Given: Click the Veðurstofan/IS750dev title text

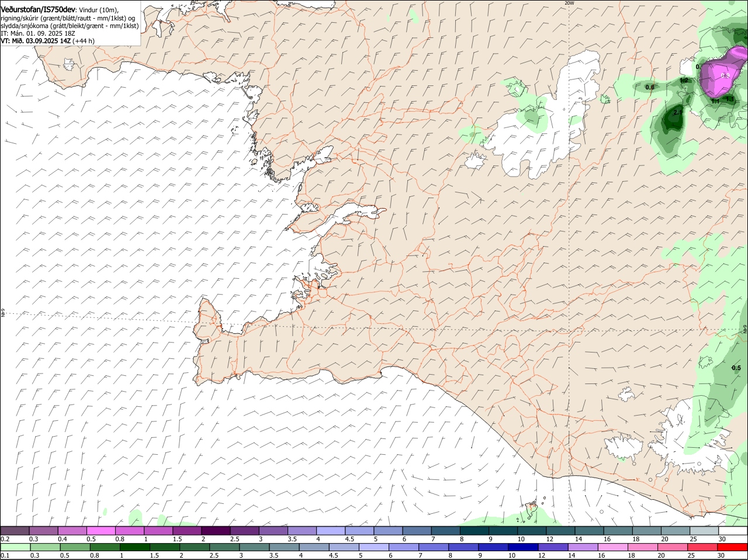Looking at the screenshot, I should tap(38, 9).
